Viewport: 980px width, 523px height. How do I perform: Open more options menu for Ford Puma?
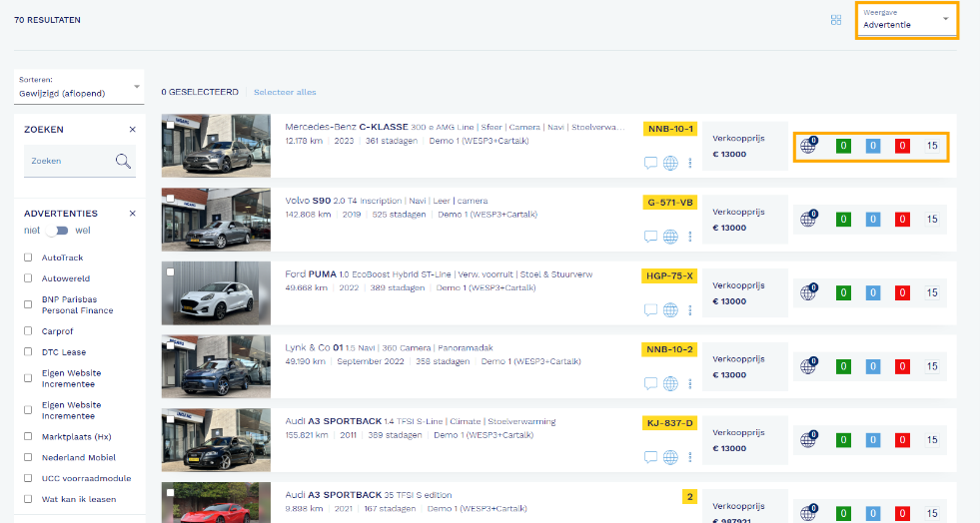(x=690, y=310)
